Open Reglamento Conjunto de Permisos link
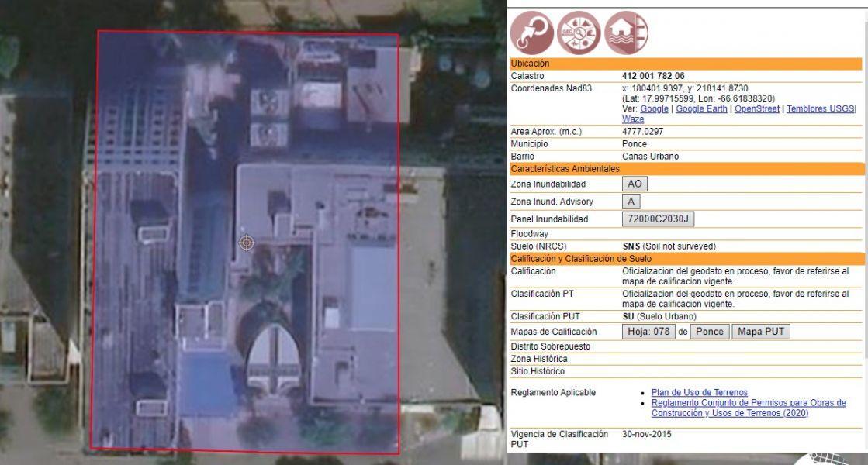 pos(749,408)
